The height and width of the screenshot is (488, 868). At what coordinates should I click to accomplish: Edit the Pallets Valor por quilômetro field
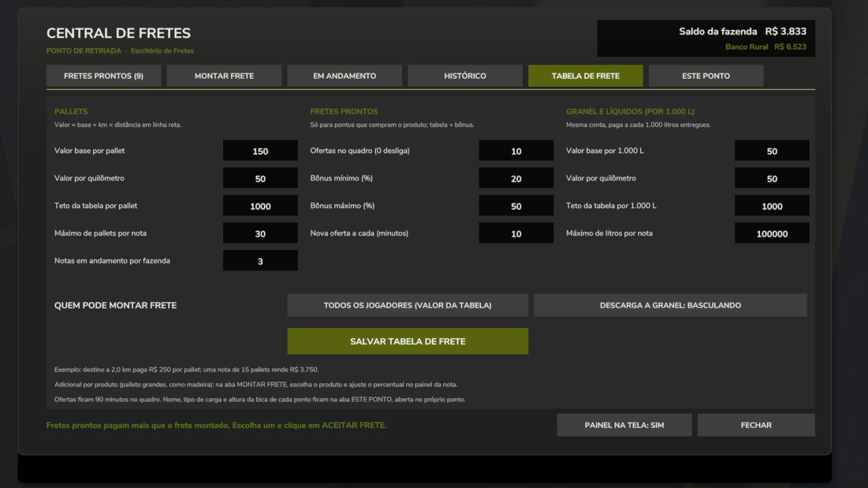pyautogui.click(x=260, y=178)
